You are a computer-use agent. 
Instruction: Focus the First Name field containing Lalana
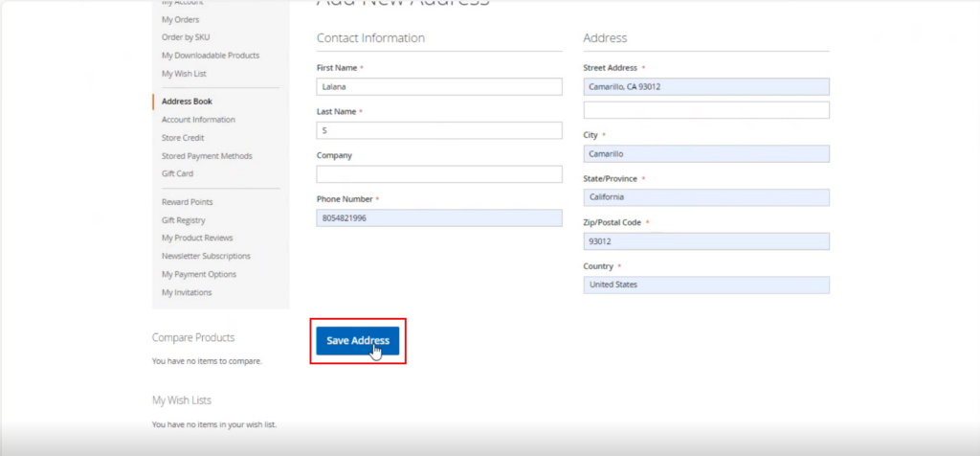coord(438,87)
